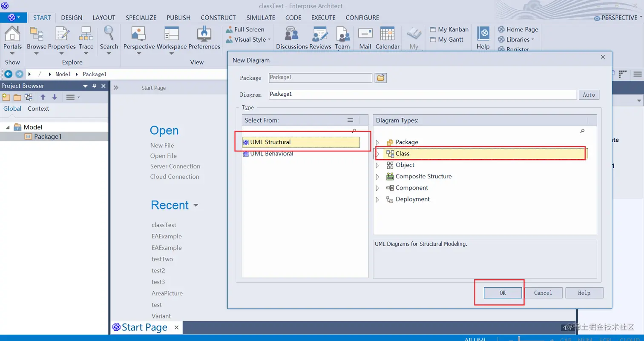
Task: Click the new model icon in Project Browser
Action: tap(6, 97)
